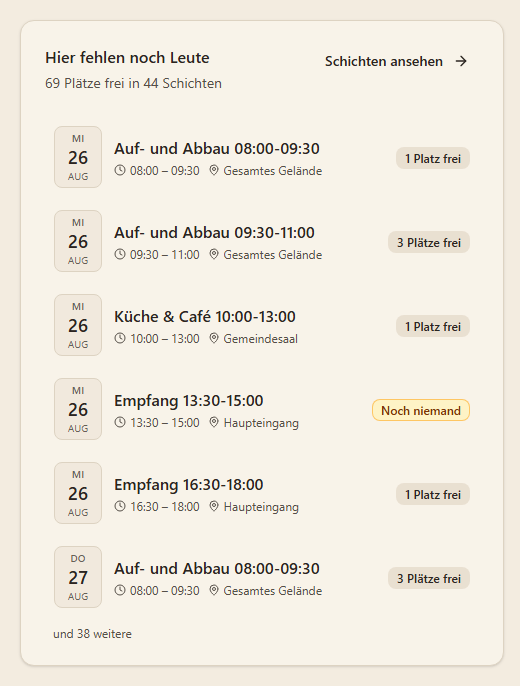Viewport: 520px width, 686px height.
Task: Open Auf- und Abbau 09:30-11:00 shift title
Action: [x=214, y=232]
